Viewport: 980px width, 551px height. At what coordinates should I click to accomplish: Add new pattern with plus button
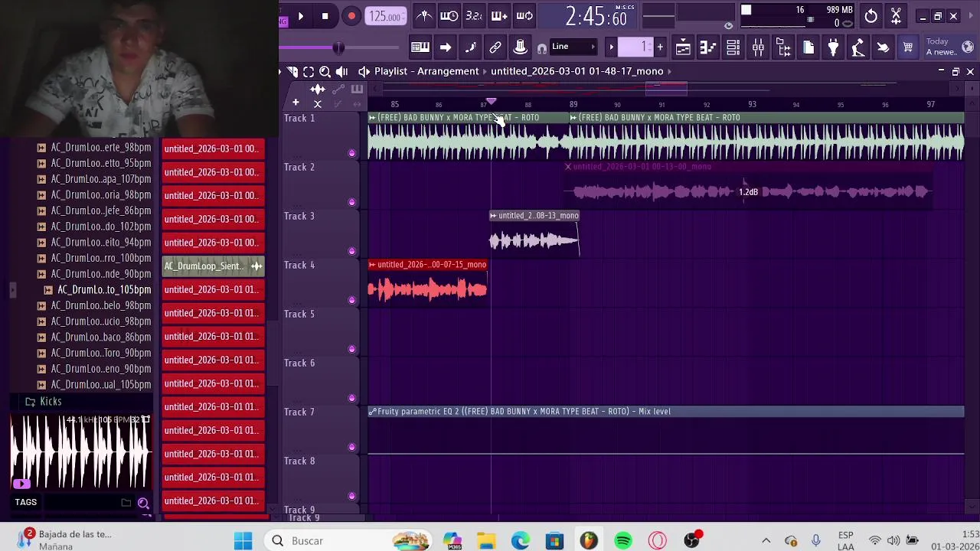(660, 47)
